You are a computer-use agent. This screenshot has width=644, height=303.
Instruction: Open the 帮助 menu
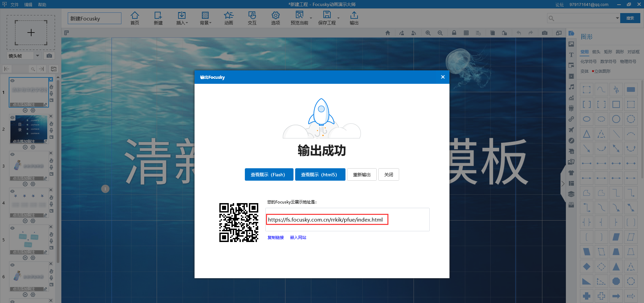pyautogui.click(x=42, y=5)
